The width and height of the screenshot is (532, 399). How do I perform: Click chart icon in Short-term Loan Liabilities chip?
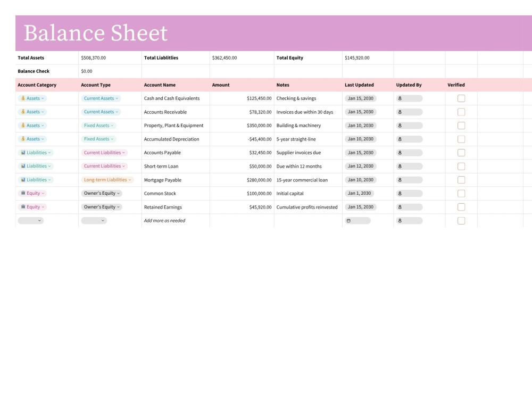[x=23, y=166]
